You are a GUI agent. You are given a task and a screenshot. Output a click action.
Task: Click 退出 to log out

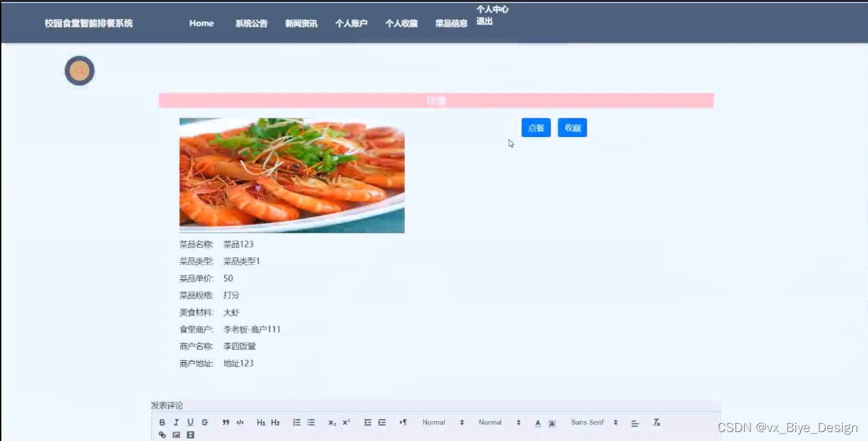(x=485, y=21)
